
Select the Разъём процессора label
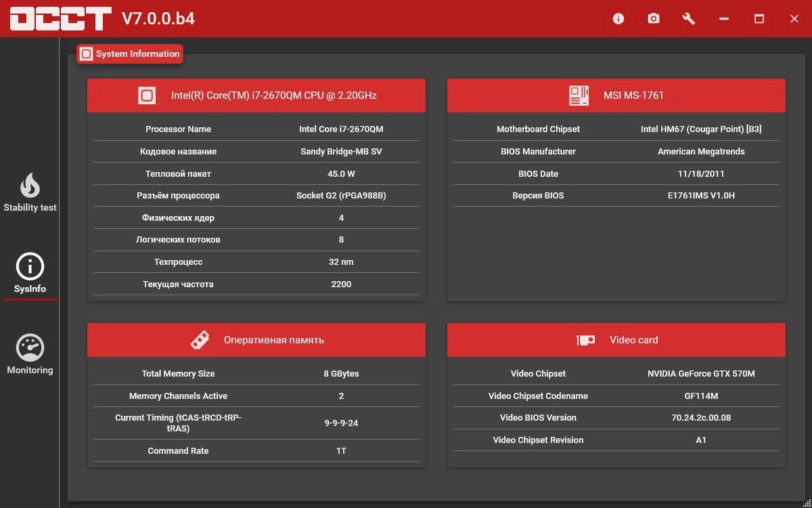point(178,195)
